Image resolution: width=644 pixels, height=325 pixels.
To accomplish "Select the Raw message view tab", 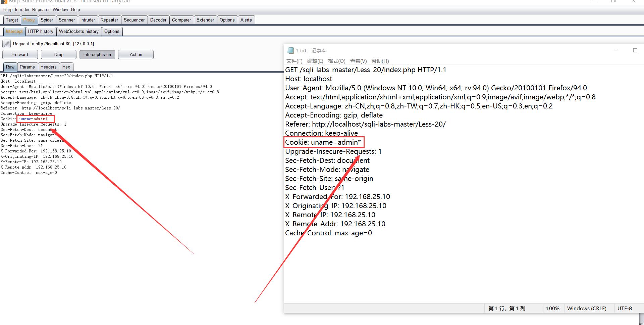I will click(x=10, y=67).
